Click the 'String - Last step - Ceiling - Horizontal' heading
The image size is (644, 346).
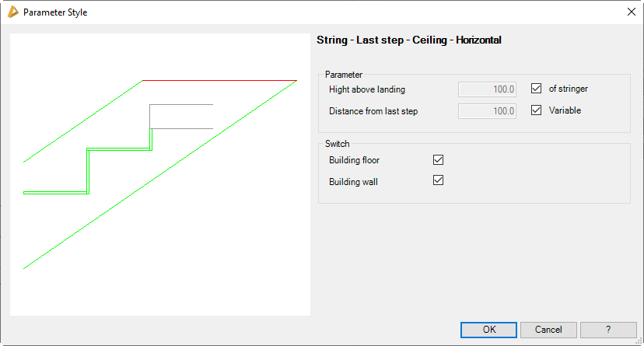click(x=409, y=40)
